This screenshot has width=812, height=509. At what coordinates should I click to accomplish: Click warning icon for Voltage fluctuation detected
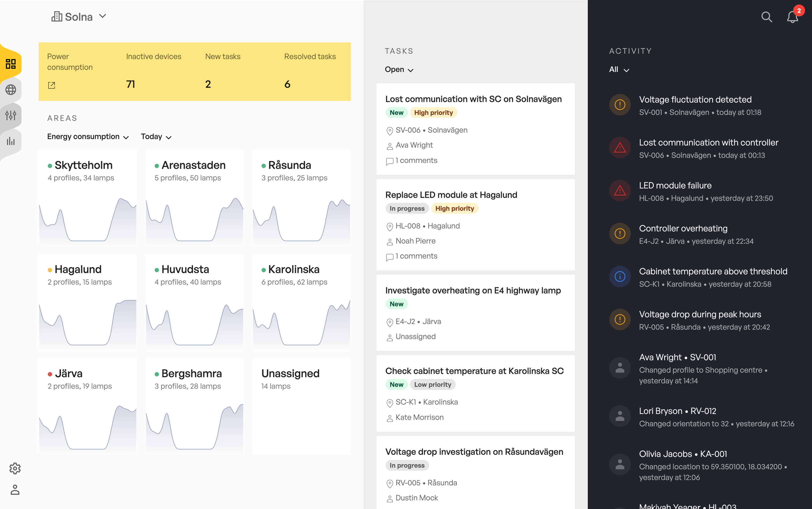(620, 105)
